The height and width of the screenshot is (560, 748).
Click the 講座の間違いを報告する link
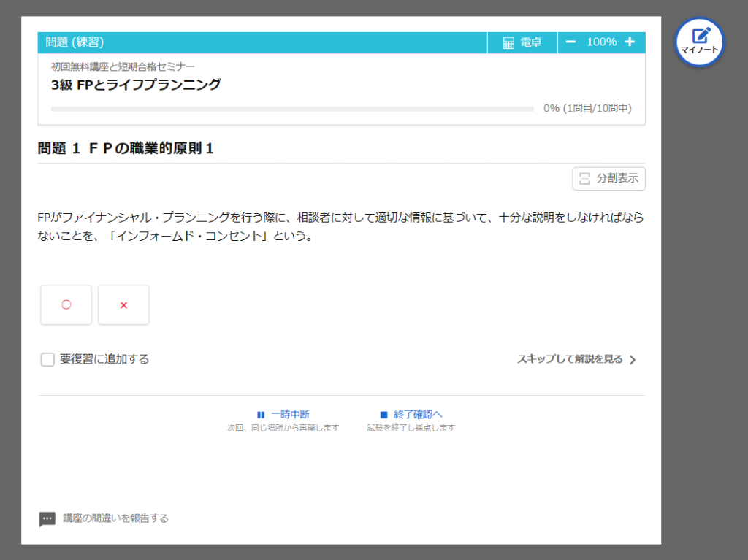tap(115, 518)
